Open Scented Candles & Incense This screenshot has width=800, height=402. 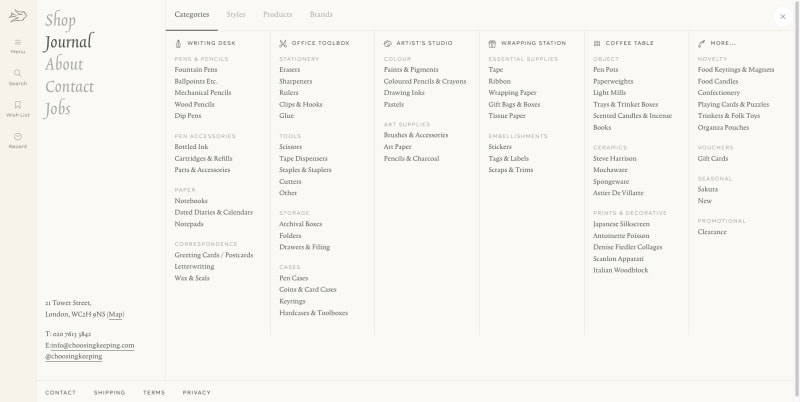point(632,116)
